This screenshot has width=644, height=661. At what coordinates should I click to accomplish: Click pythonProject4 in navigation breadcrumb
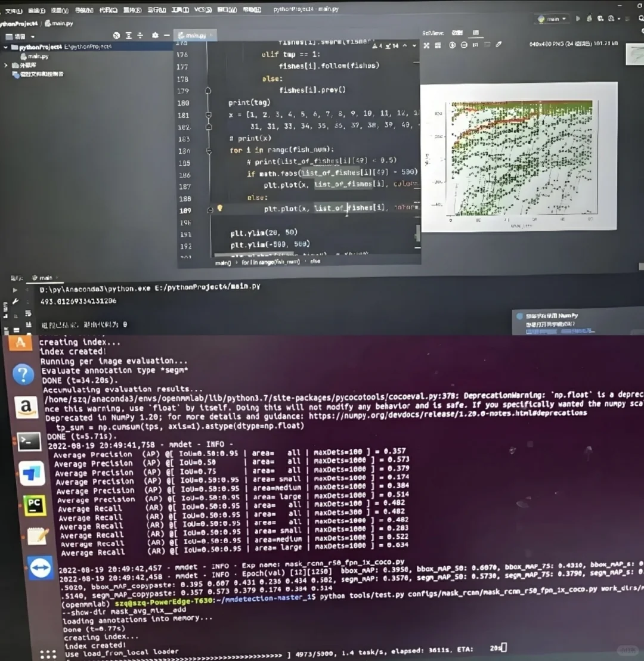click(18, 24)
